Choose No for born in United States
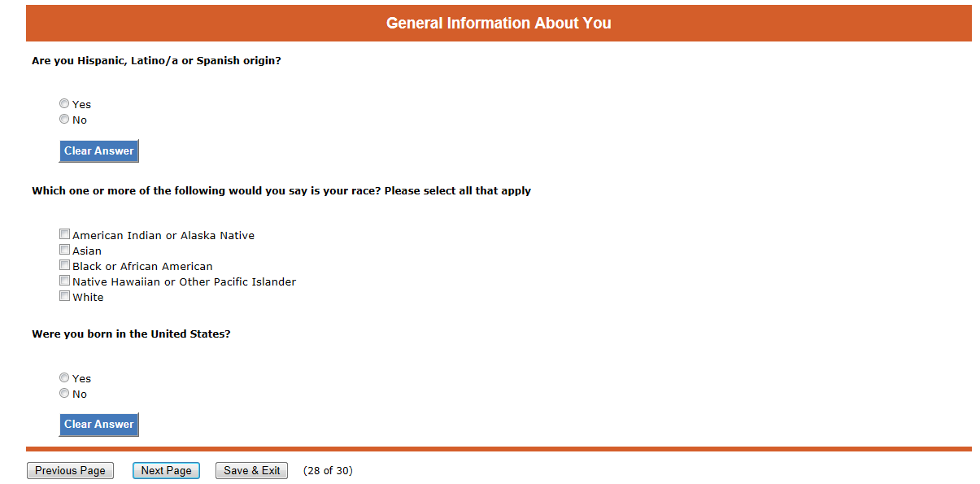 pos(64,394)
